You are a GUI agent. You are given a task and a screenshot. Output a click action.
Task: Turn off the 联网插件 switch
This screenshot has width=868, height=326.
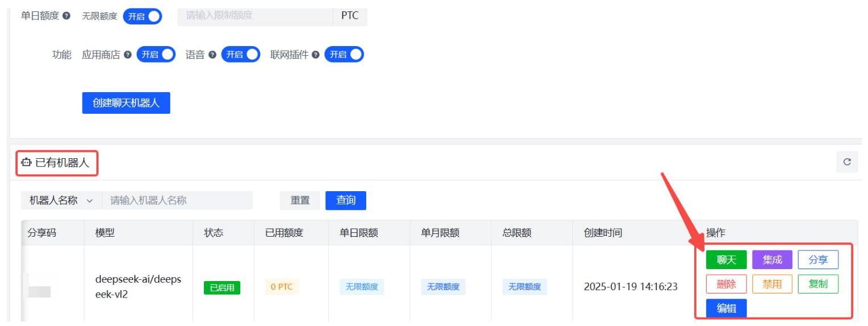(344, 55)
